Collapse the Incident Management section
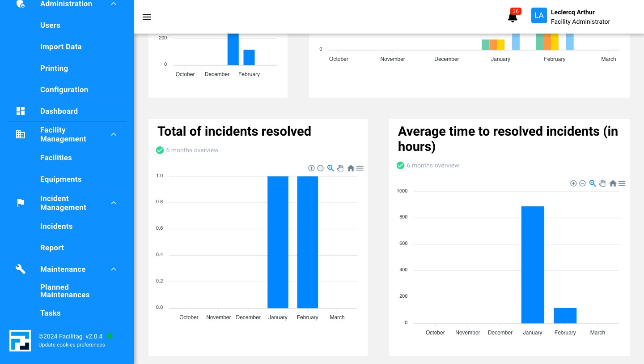The width and height of the screenshot is (644, 364). [114, 203]
